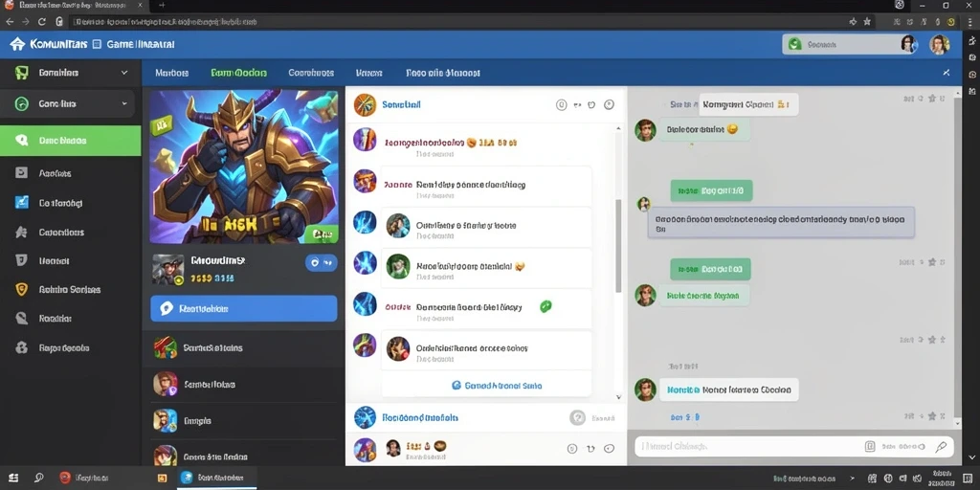The height and width of the screenshot is (490, 980).
Task: Toggle the blue pill switch beside the profile name
Action: coord(321,263)
